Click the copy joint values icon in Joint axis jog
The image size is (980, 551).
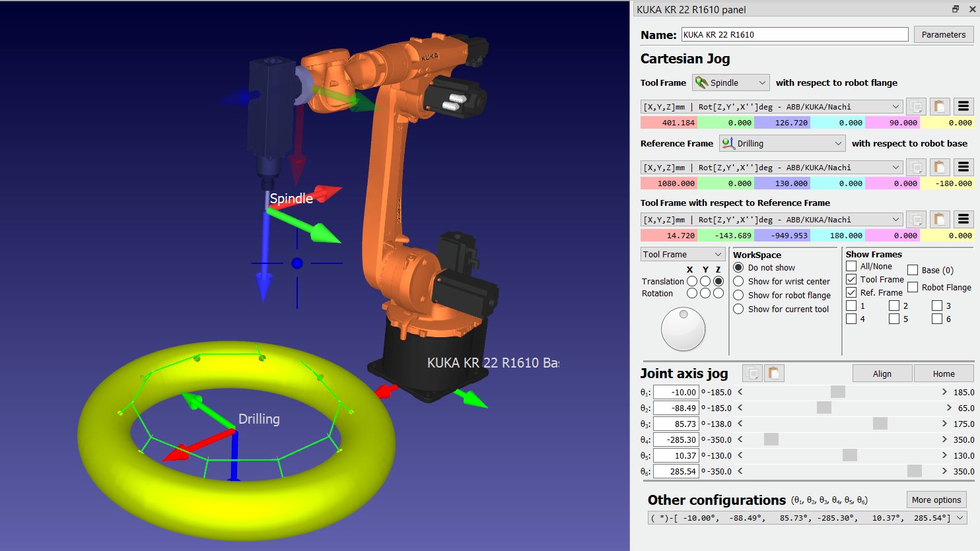tap(752, 373)
